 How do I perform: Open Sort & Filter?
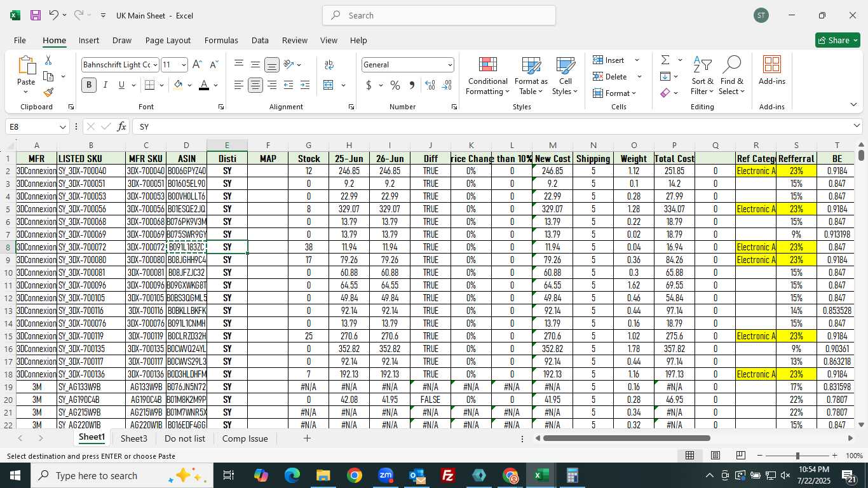702,76
